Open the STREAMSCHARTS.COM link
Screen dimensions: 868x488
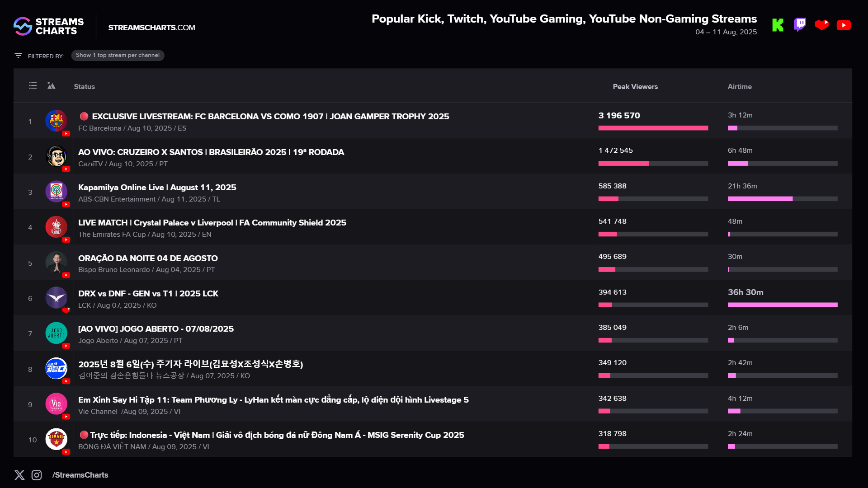click(152, 28)
